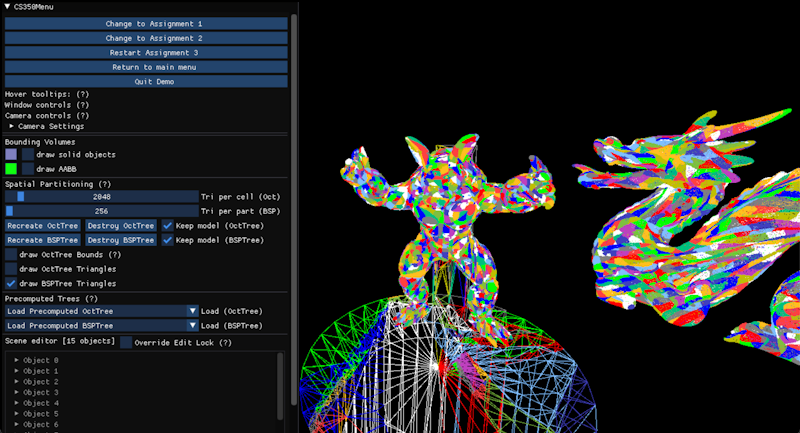The height and width of the screenshot is (433, 800).
Task: Click the Scene editor list scrollbar
Action: coord(280,386)
